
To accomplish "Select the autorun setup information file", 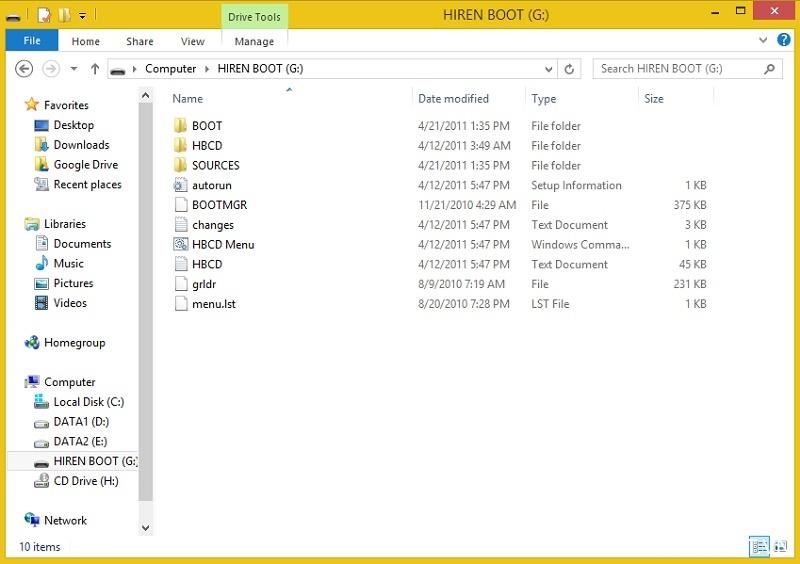I will tap(211, 186).
